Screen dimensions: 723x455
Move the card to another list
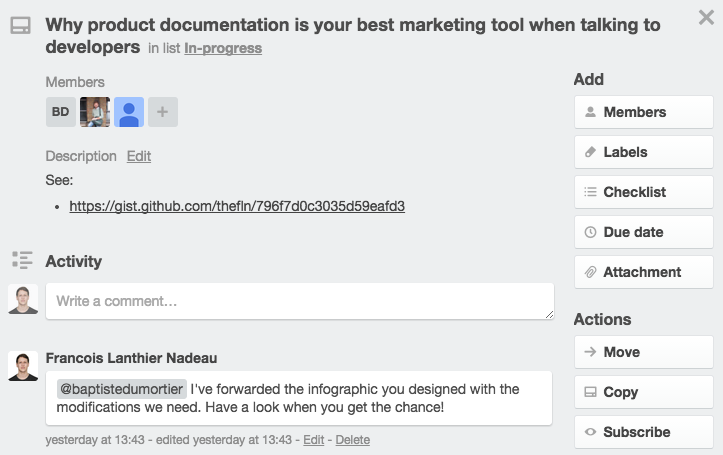(x=643, y=352)
